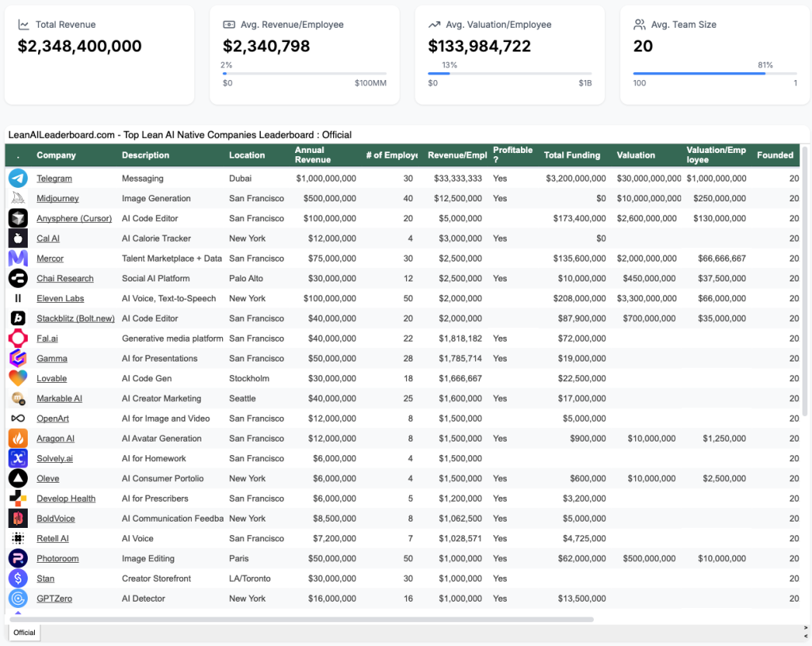Viewport: 812px width, 646px height.
Task: Click the OpenArt infinity logo
Action: [18, 419]
